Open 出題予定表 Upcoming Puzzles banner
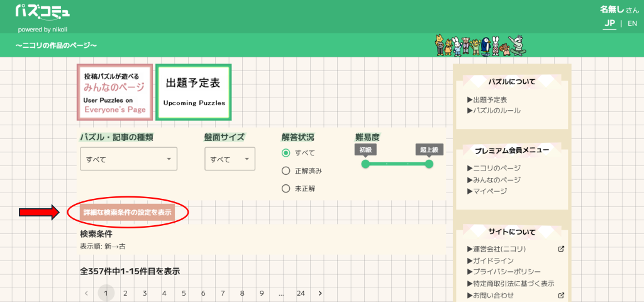644x302 pixels. pyautogui.click(x=194, y=92)
